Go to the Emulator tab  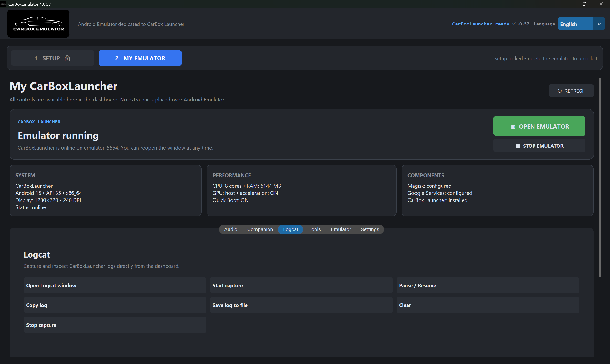point(341,229)
